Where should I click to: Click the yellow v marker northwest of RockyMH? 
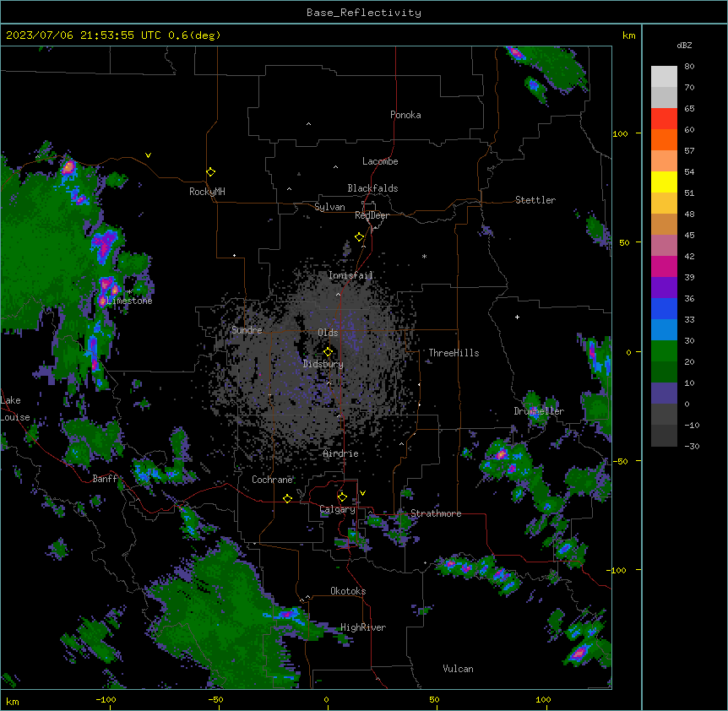pos(148,155)
